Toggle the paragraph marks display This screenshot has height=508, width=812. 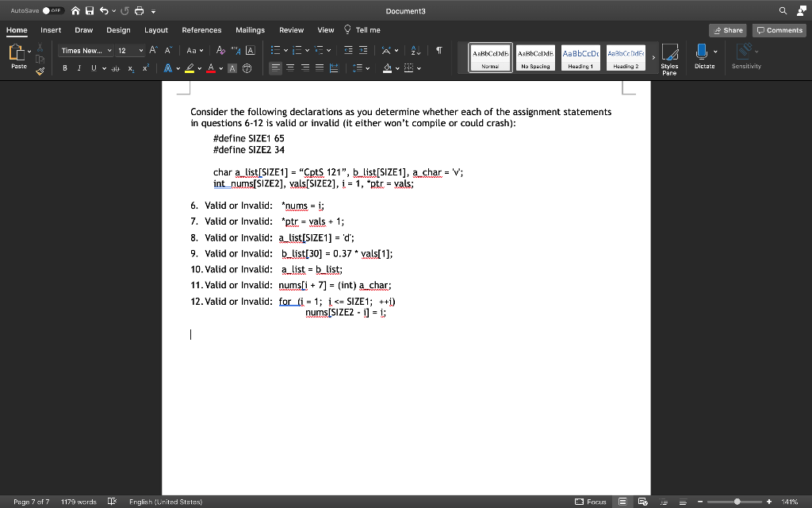[439, 50]
